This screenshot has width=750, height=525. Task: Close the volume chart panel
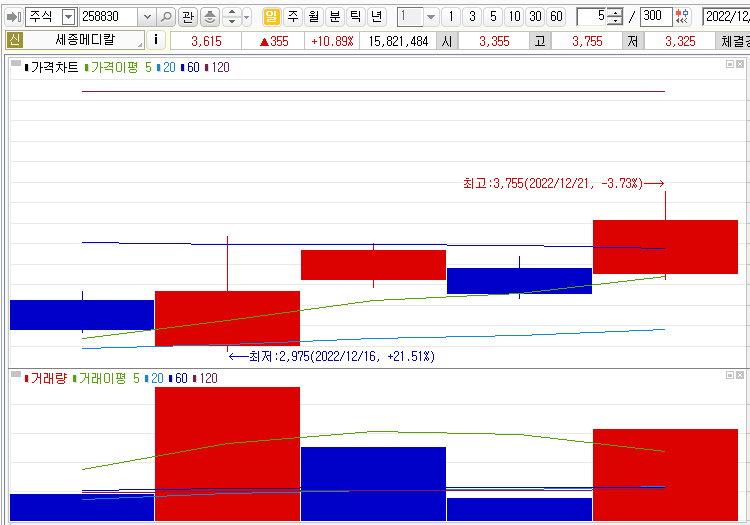click(739, 375)
